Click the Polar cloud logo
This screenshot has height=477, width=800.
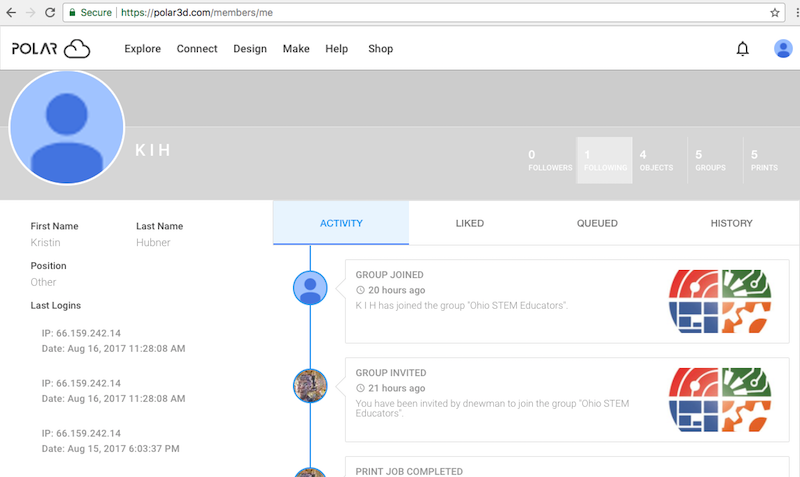[51, 48]
